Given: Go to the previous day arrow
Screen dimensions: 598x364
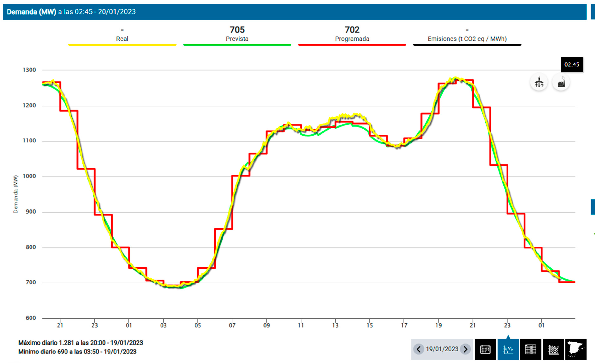Looking at the screenshot, I should (419, 349).
